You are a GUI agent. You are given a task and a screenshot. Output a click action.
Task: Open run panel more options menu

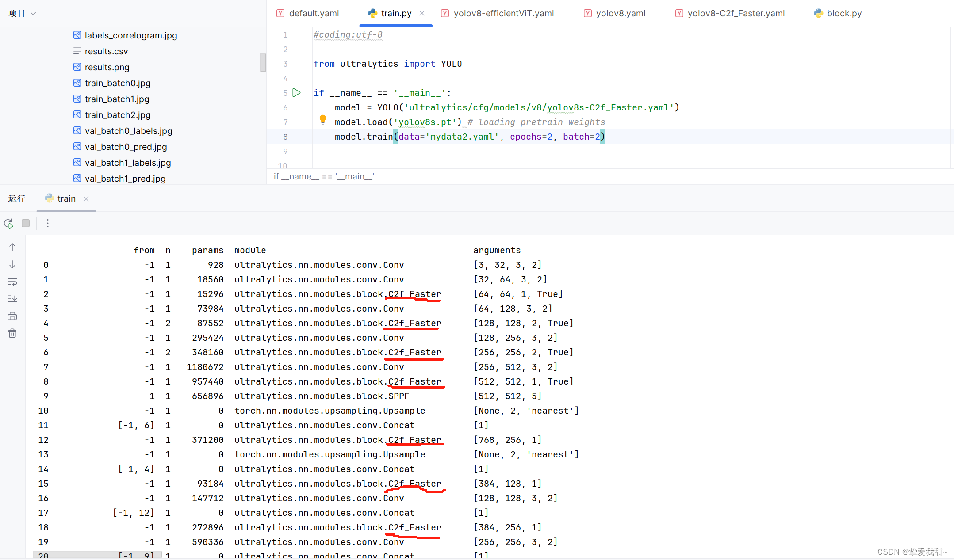coord(48,224)
